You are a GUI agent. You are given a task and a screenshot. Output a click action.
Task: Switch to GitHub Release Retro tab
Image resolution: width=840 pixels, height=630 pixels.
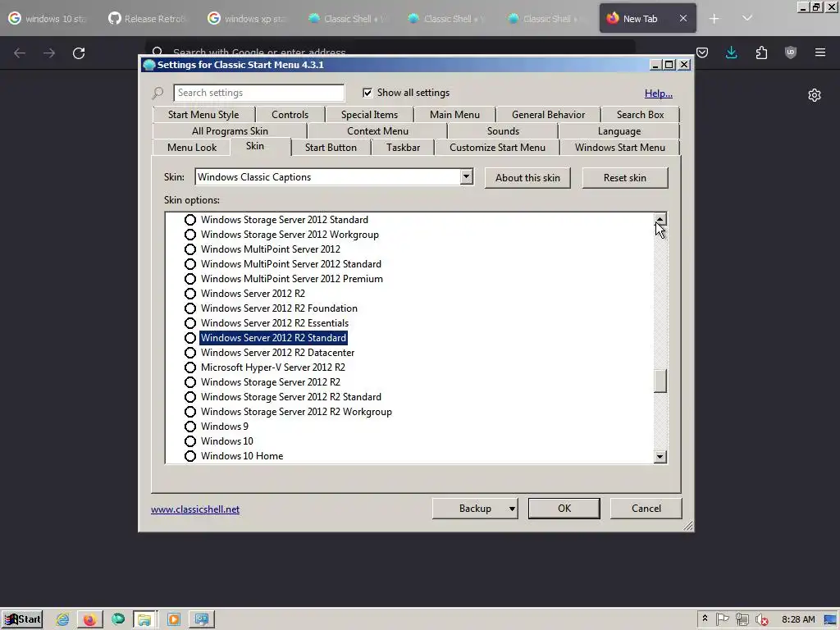coord(147,19)
